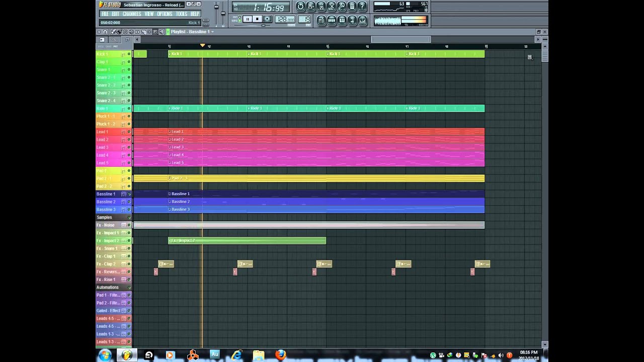Mute the Ride 1 track
644x362 pixels.
point(129,109)
